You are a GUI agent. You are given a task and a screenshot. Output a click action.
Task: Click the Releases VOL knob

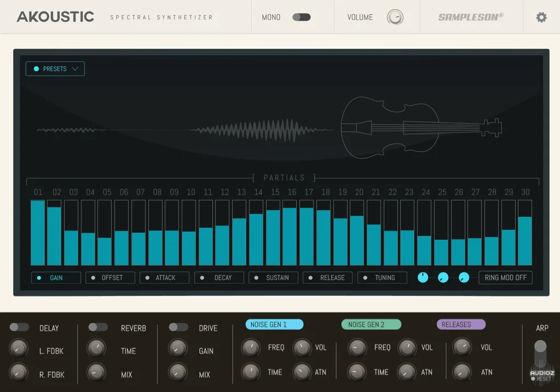[x=462, y=347]
